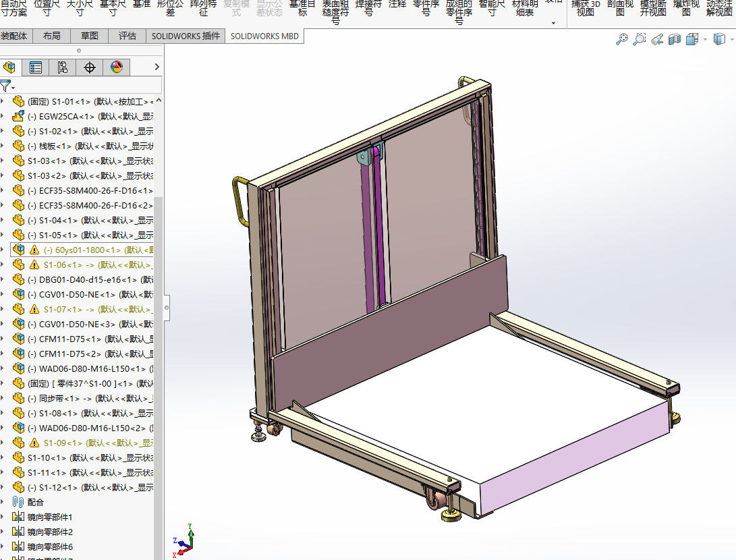Switch to the 草图 tab

89,36
